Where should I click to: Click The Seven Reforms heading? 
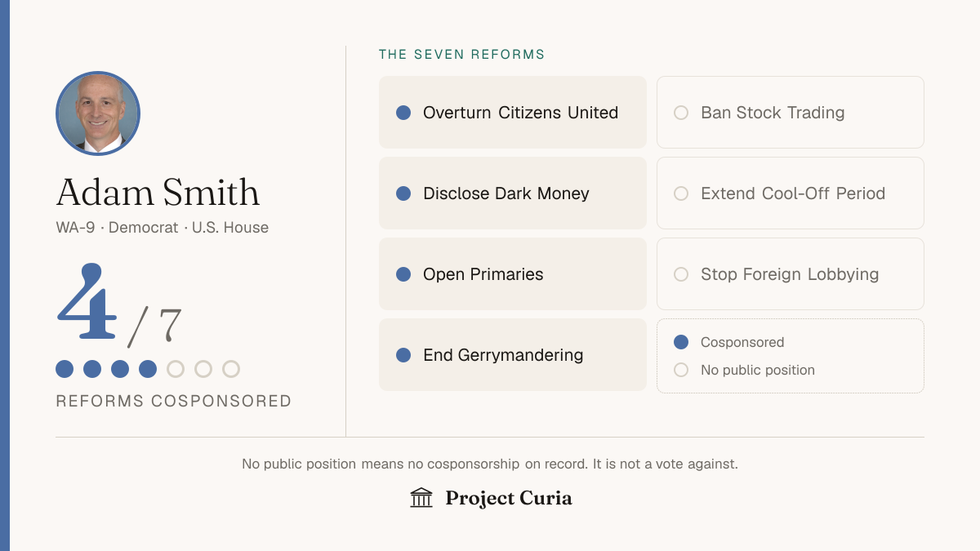tap(462, 55)
